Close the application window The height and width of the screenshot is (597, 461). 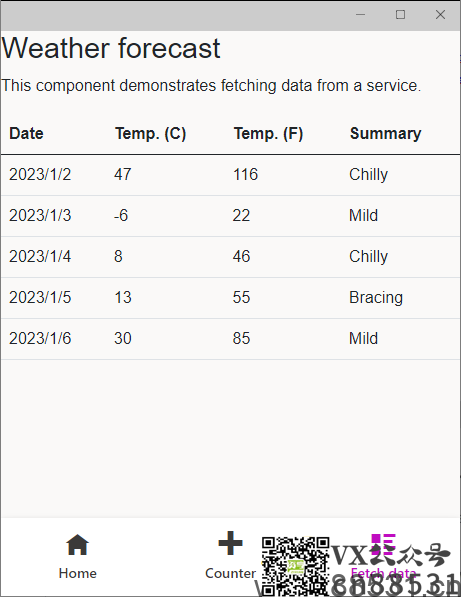440,15
